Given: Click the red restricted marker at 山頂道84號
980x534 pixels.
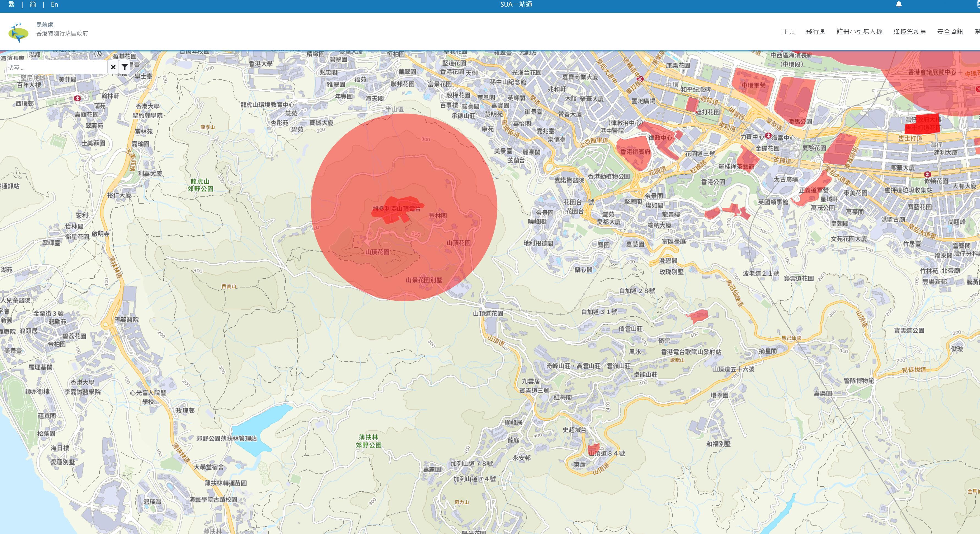Looking at the screenshot, I should point(593,448).
